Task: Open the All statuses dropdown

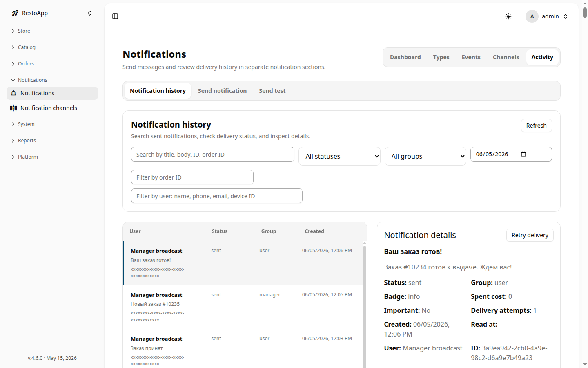Action: click(x=339, y=156)
